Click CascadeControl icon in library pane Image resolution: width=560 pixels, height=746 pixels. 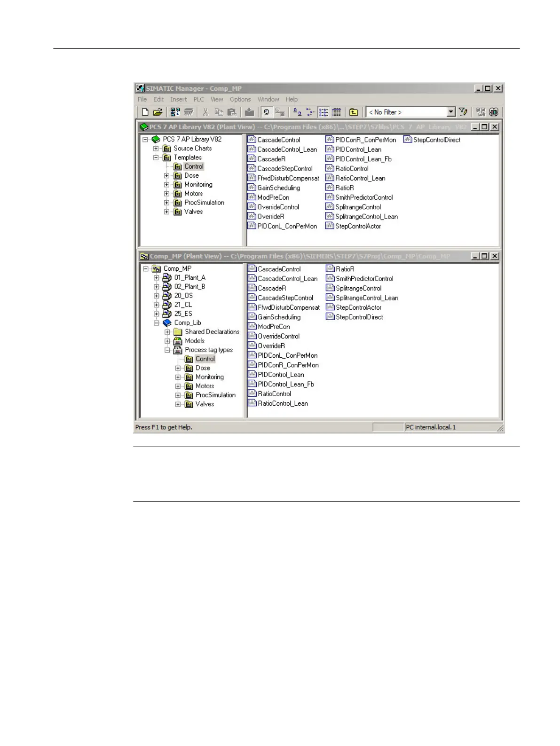click(x=252, y=140)
